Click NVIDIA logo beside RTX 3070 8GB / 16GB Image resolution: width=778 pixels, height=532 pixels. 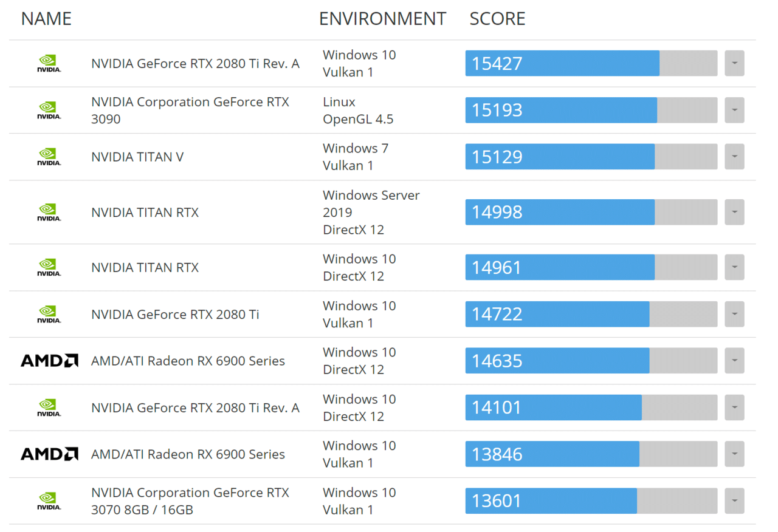coord(49,502)
